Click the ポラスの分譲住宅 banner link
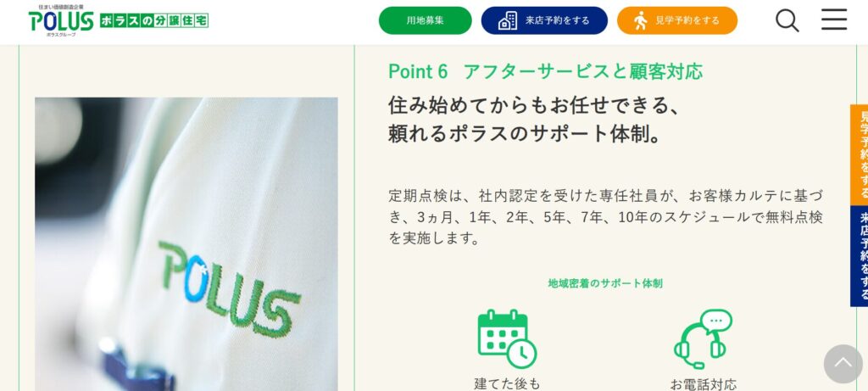Viewport: 868px width, 391px height. point(154,20)
